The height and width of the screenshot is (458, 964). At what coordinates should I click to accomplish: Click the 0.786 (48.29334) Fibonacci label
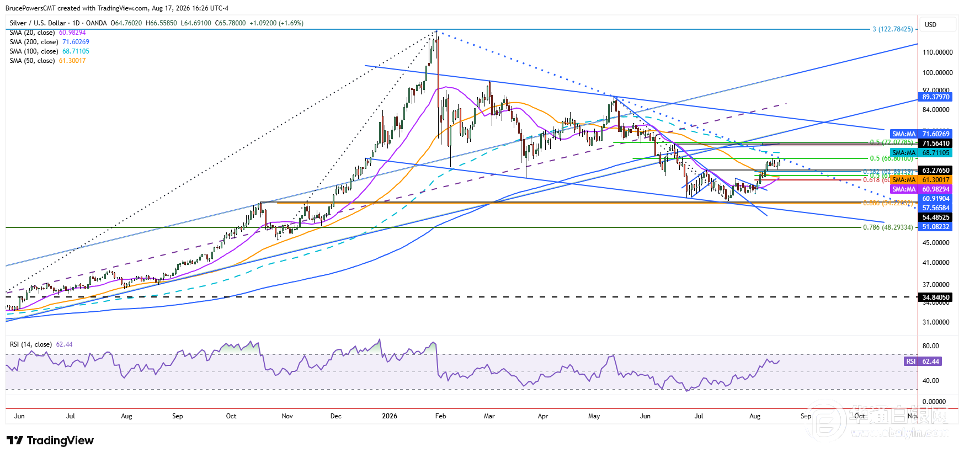tap(888, 227)
